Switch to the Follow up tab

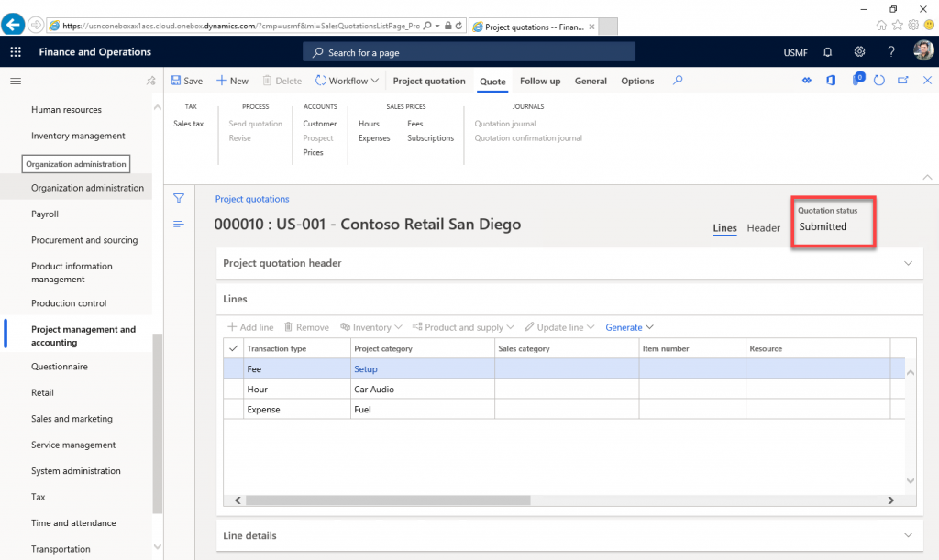(x=539, y=81)
